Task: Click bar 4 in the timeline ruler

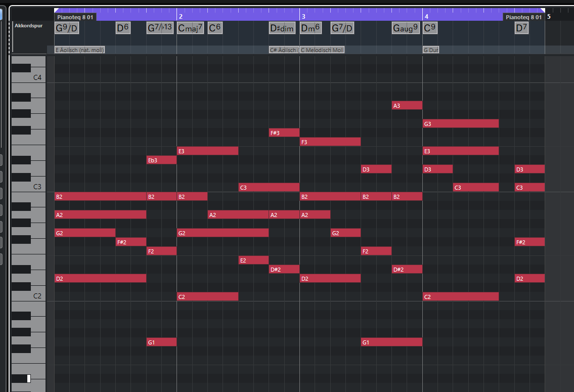Action: click(426, 17)
